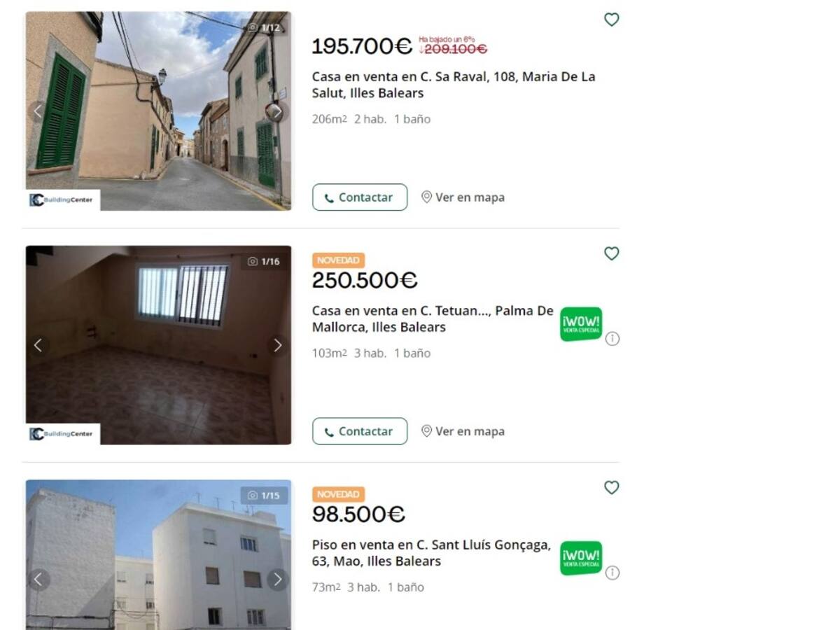Open listing title Casa en C. Sa Raval 108
Viewport: 840px width, 630px height.
(x=454, y=85)
